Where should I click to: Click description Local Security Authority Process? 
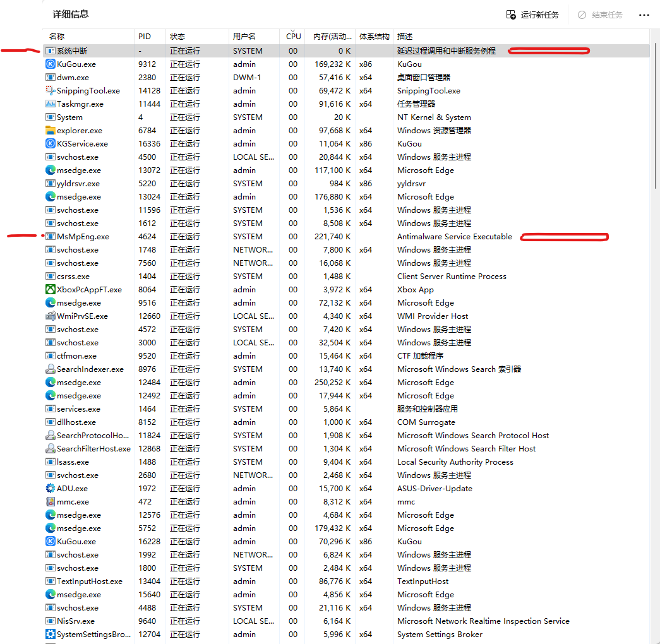pos(455,462)
